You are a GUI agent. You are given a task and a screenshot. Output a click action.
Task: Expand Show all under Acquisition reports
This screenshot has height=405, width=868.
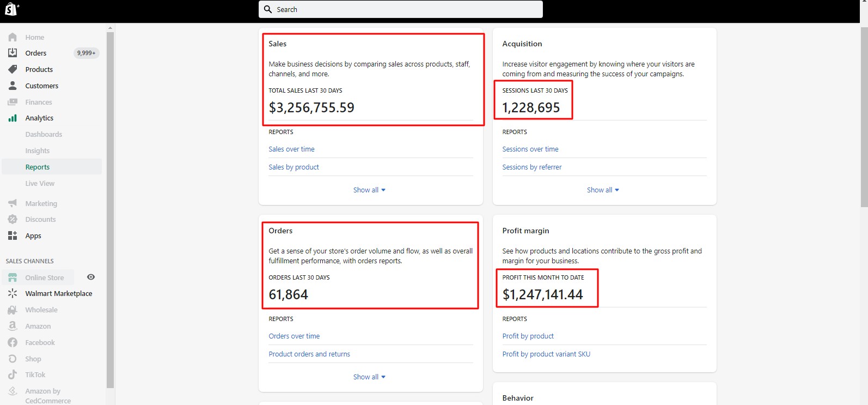point(603,190)
